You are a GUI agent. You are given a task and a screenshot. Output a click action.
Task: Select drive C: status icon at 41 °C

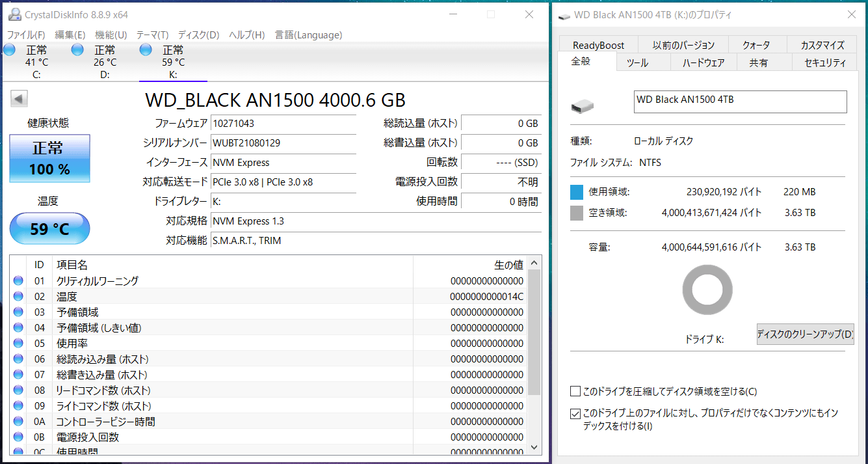coord(9,50)
